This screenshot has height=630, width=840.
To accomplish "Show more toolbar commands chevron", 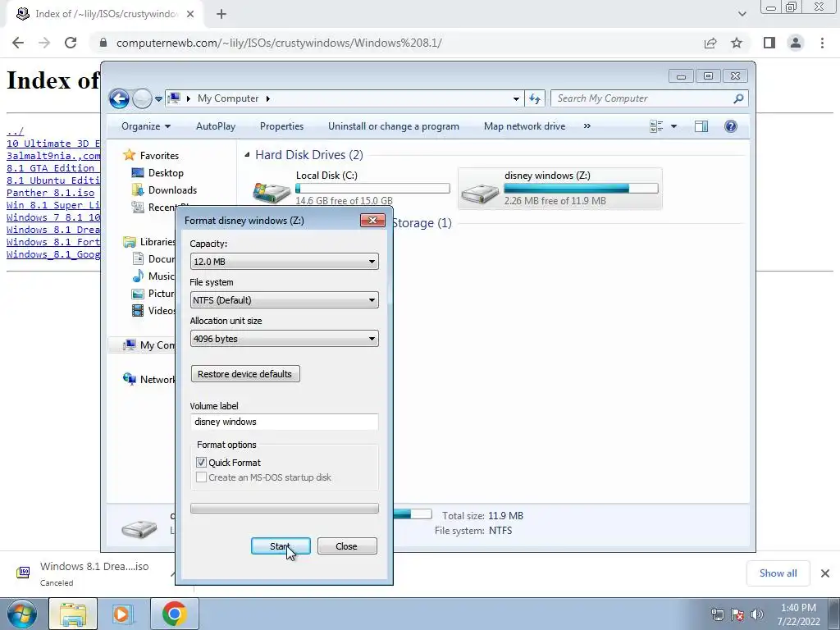I will tap(587, 126).
